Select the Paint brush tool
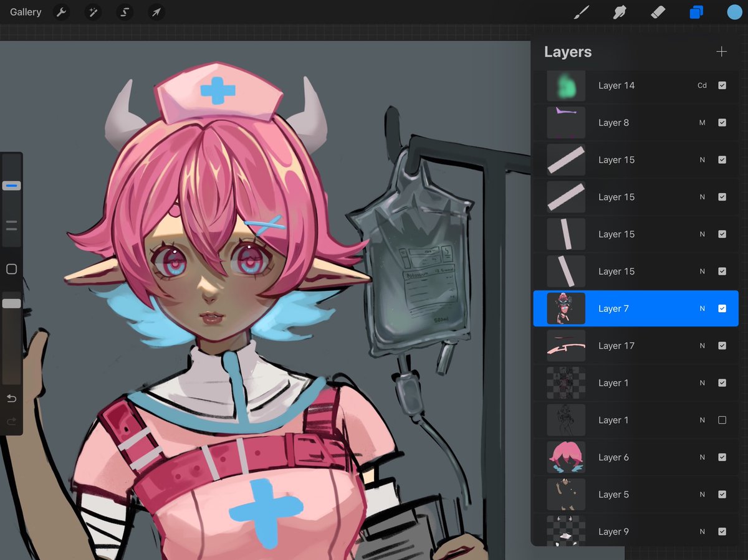748x560 pixels. 582,12
